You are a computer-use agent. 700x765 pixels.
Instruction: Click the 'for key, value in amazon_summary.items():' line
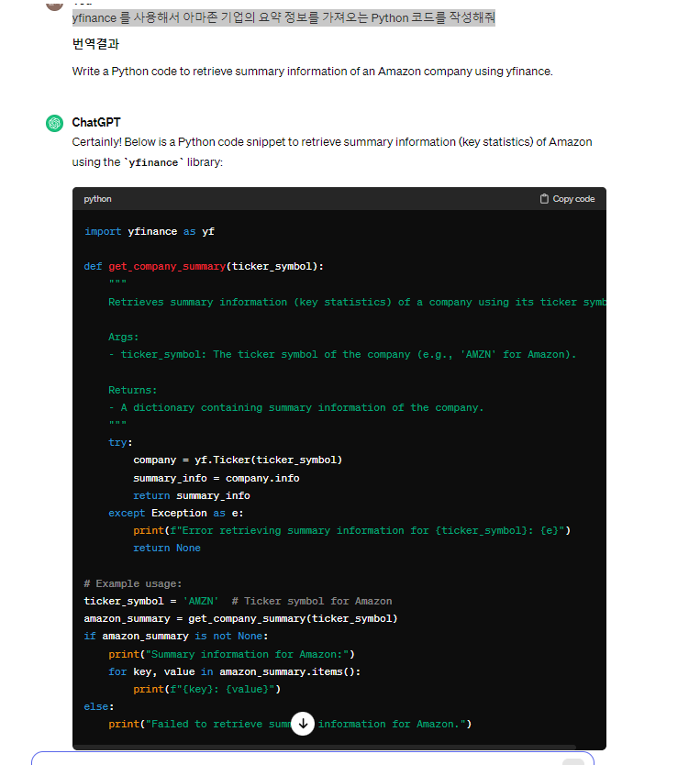click(x=235, y=672)
